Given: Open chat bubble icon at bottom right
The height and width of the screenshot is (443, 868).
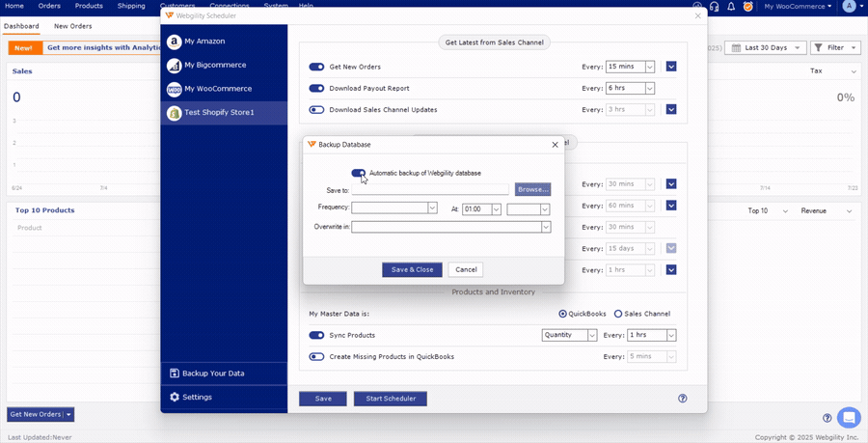Looking at the screenshot, I should [849, 418].
